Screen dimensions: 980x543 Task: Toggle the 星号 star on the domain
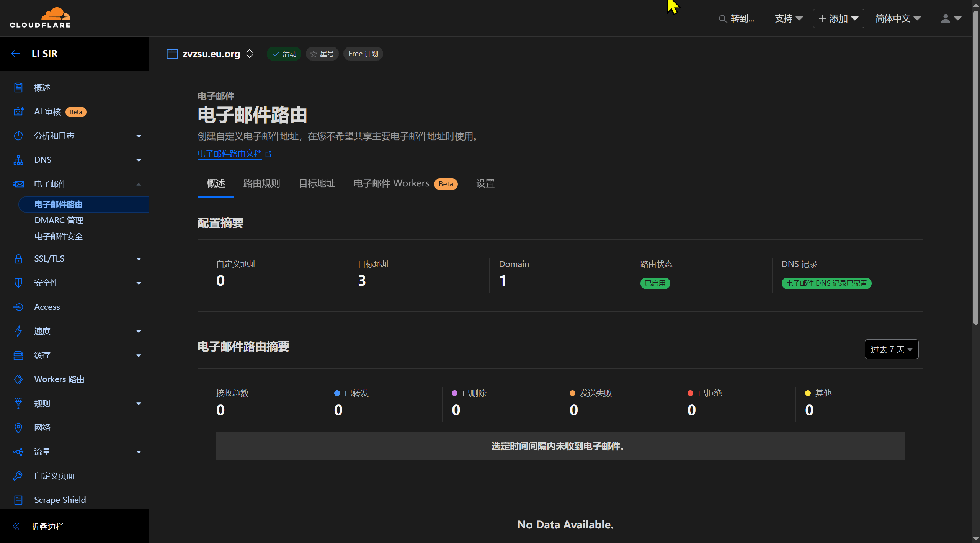[x=322, y=54]
